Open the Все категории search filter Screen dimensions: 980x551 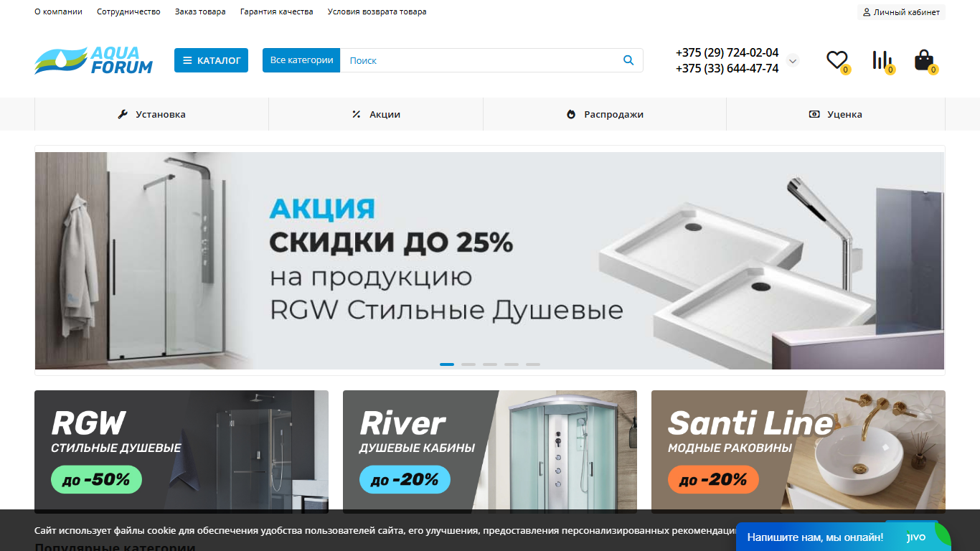(301, 60)
